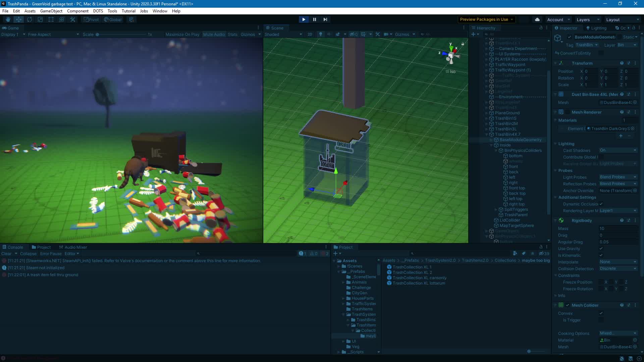Viewport: 644px width, 362px height.
Task: Click the Step frame button
Action: pos(325,19)
